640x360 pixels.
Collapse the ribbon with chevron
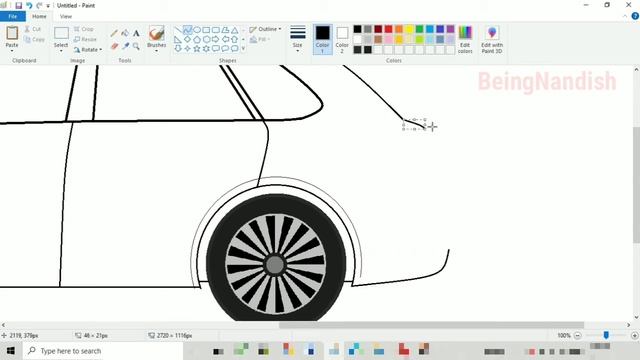coord(625,16)
